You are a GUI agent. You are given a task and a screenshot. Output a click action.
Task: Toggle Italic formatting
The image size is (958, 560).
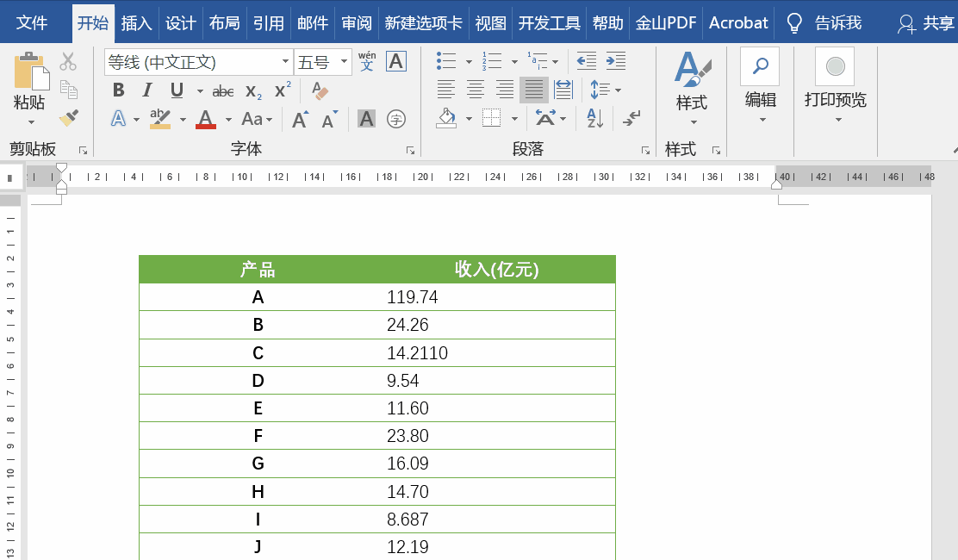pyautogui.click(x=147, y=90)
